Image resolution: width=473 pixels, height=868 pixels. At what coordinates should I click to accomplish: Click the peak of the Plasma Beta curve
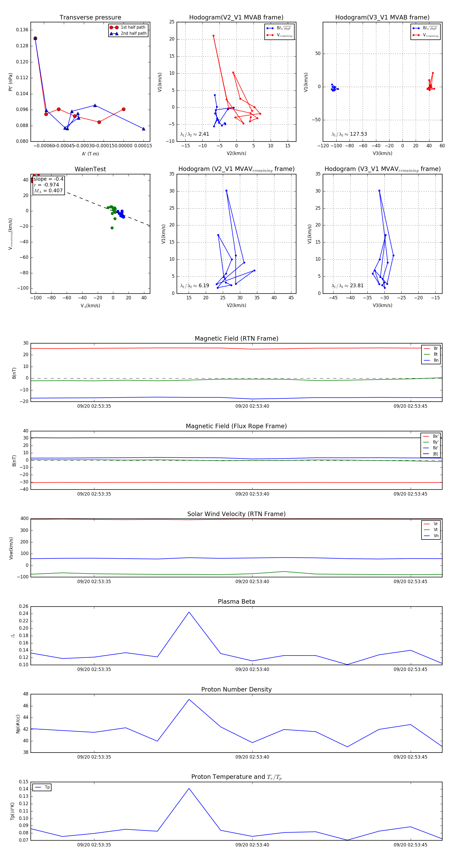tap(189, 612)
